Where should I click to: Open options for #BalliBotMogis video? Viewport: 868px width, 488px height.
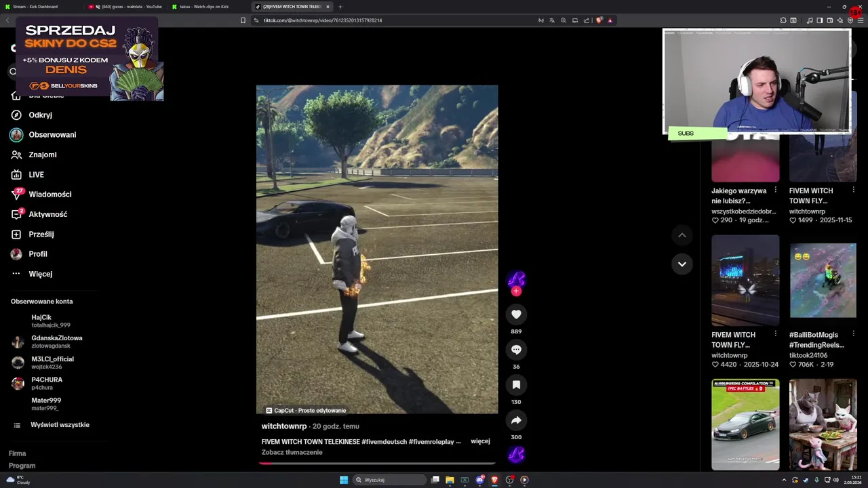[853, 333]
